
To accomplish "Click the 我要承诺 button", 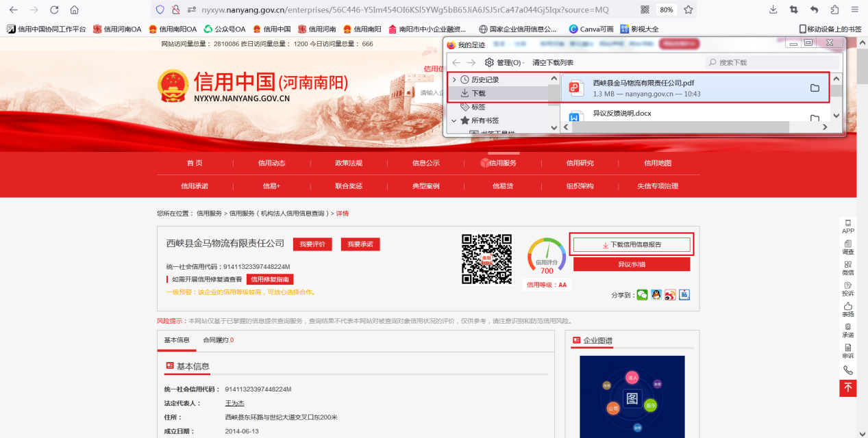I will [360, 244].
